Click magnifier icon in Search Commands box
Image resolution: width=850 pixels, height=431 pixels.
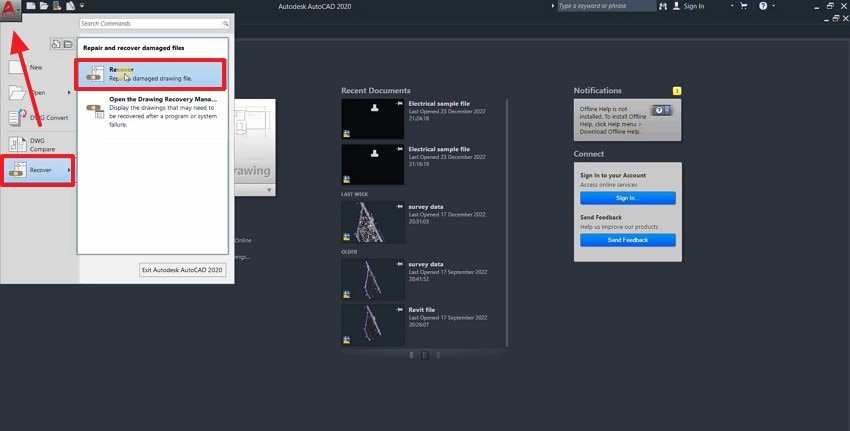226,23
